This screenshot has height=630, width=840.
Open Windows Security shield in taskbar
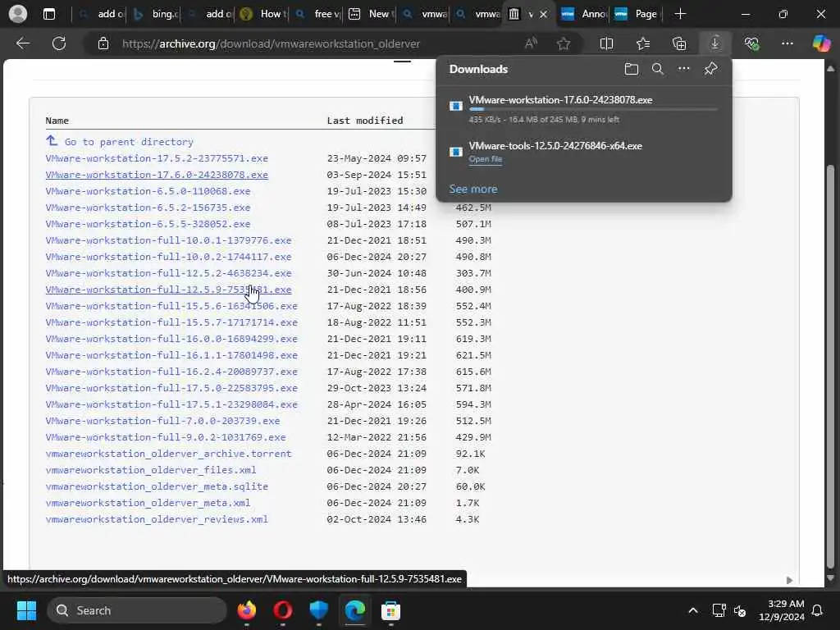(319, 610)
